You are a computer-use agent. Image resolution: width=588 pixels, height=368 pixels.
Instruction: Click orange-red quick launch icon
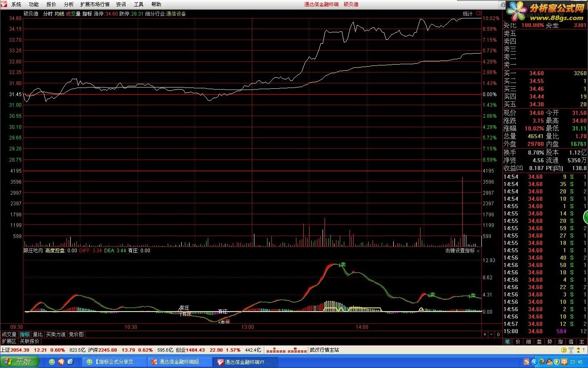61,362
